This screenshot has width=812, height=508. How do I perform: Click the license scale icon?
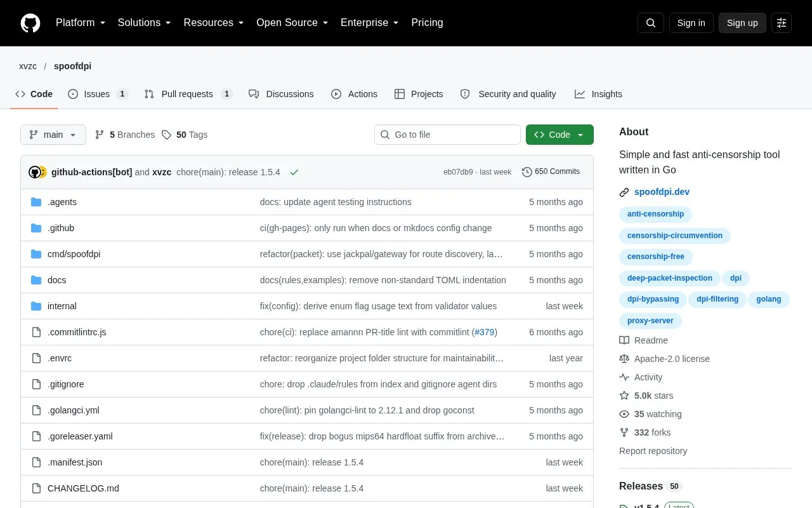point(624,359)
